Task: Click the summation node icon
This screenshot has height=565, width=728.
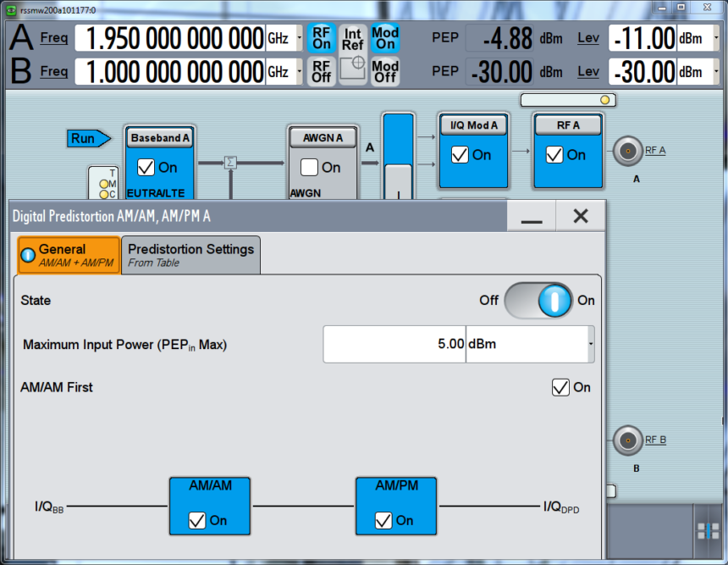Action: click(x=230, y=163)
